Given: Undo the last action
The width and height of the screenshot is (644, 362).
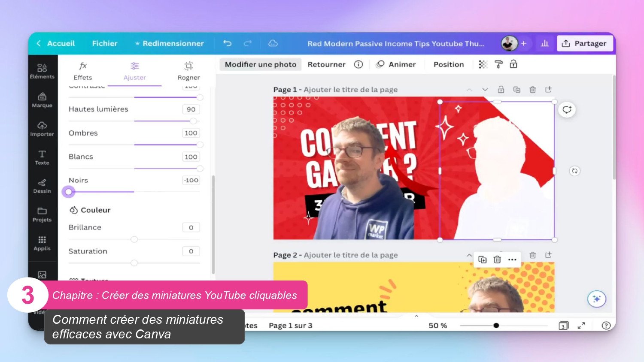Looking at the screenshot, I should click(x=228, y=43).
